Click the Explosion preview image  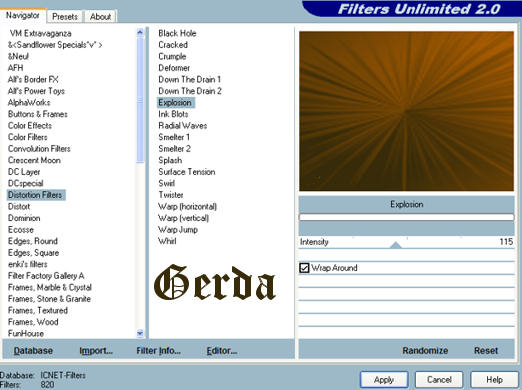pos(406,111)
